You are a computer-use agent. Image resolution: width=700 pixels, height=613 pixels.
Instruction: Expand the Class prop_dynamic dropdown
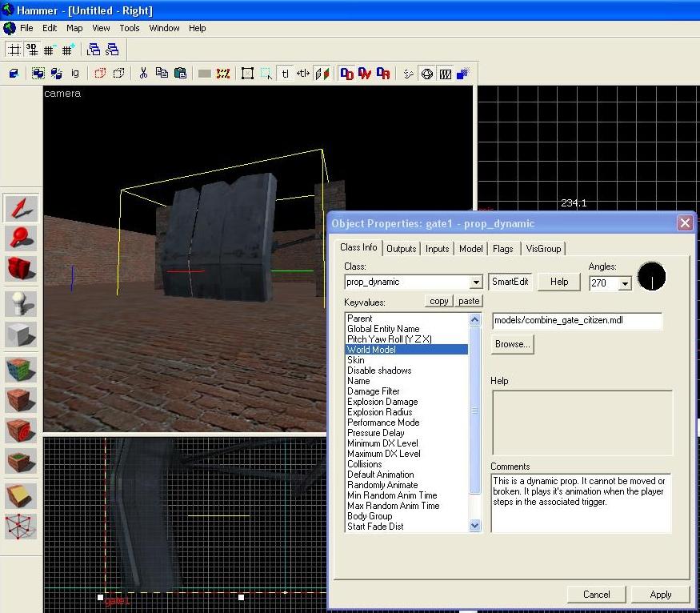(x=476, y=282)
